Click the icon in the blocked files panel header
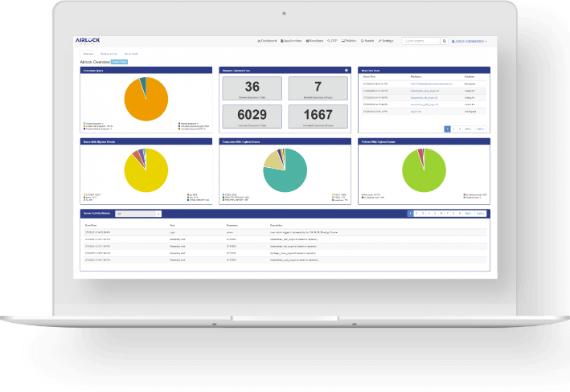The image size is (570, 392). click(347, 70)
